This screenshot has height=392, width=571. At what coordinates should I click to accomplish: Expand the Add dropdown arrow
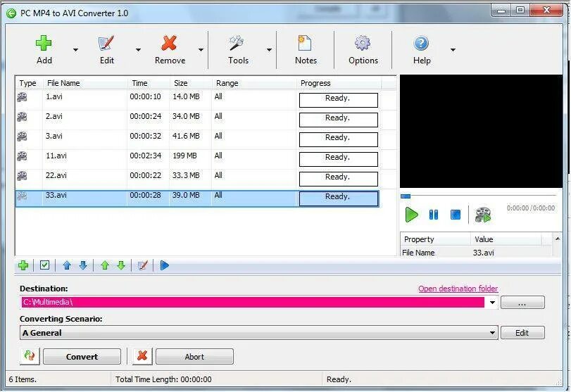[75, 50]
